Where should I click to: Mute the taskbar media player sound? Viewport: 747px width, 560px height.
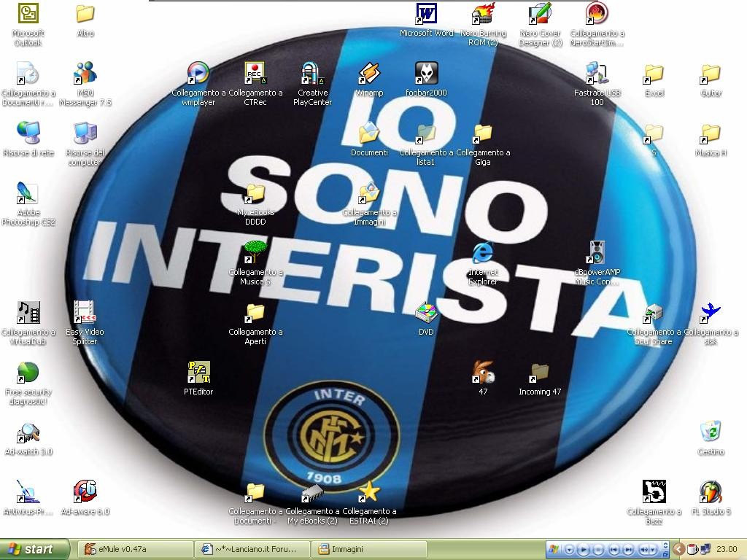[644, 550]
